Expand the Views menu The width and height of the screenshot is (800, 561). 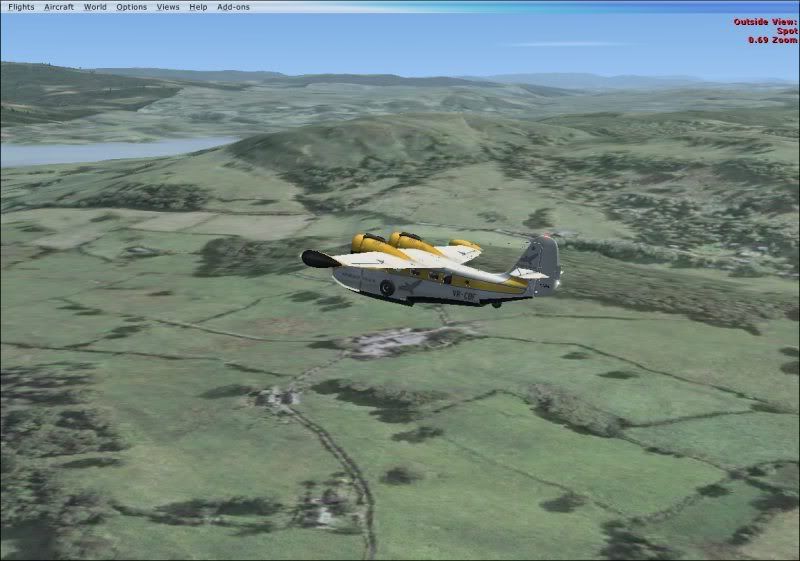click(168, 7)
